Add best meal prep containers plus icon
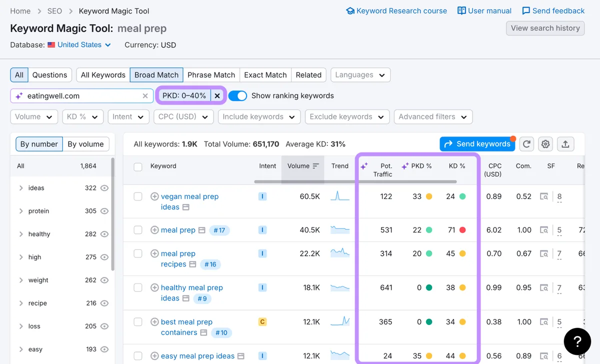600x364 pixels. [x=154, y=322]
